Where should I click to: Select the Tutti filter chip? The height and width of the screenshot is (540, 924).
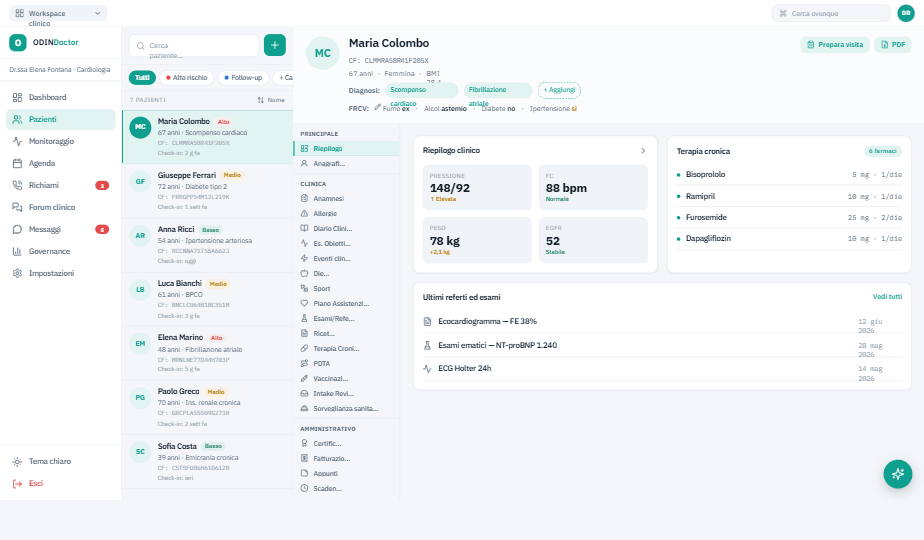point(142,78)
